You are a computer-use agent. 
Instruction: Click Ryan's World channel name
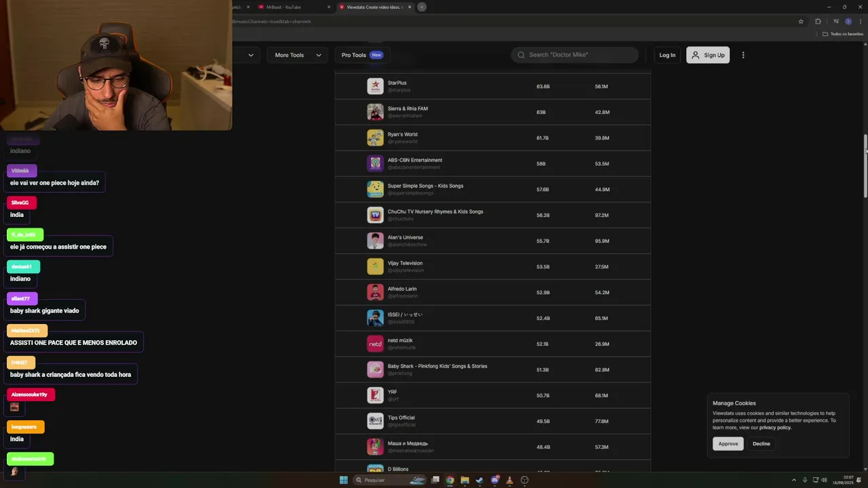pyautogui.click(x=403, y=134)
